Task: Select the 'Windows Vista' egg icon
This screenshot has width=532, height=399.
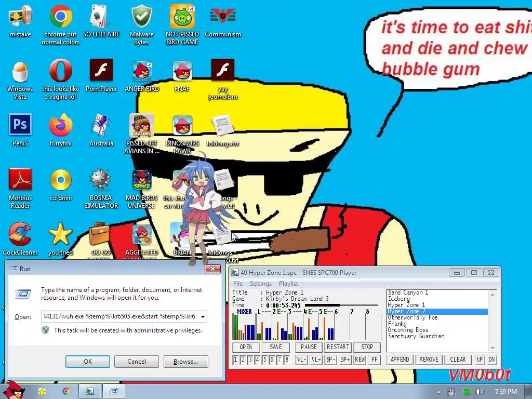Action: coord(20,71)
